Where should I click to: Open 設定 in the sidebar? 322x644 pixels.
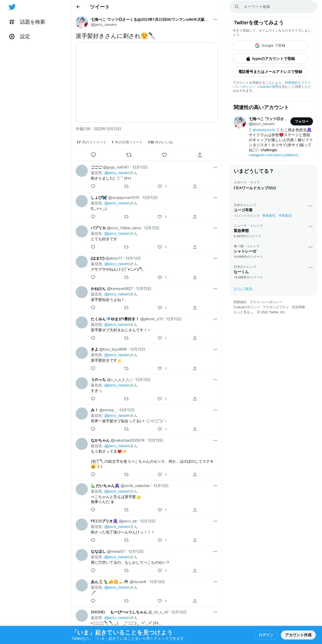(20, 36)
